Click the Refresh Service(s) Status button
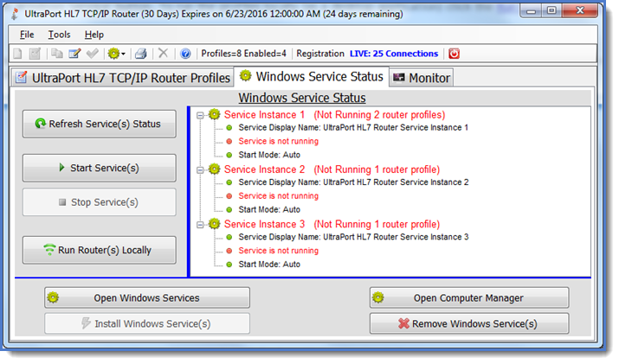Image resolution: width=619 pixels, height=364 pixels. click(100, 124)
